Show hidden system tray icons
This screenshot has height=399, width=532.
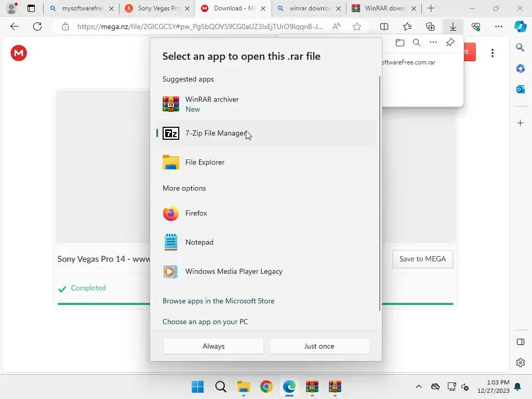point(419,387)
